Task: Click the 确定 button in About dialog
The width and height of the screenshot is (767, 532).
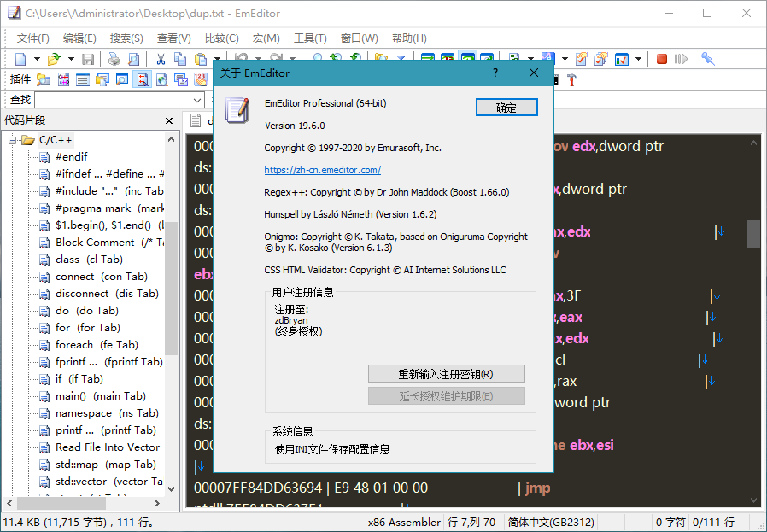Action: tap(506, 108)
